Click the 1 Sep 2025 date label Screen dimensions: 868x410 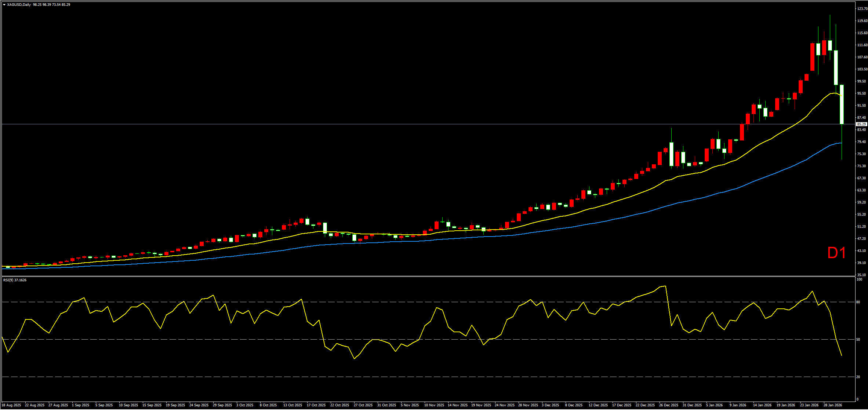pos(80,405)
